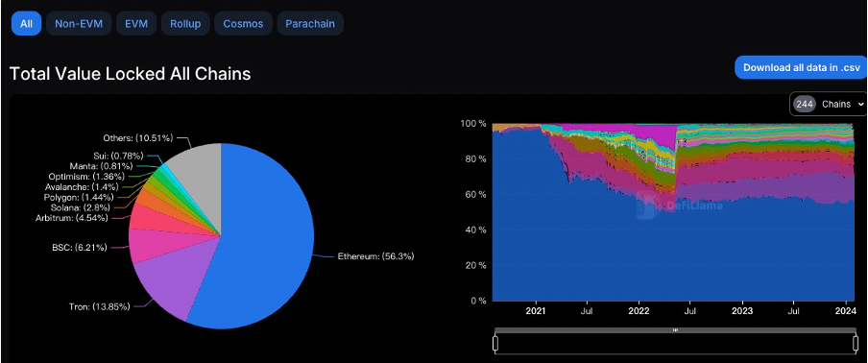The width and height of the screenshot is (868, 363).
Task: Choose the Parachain filter tab
Action: pyautogui.click(x=310, y=24)
